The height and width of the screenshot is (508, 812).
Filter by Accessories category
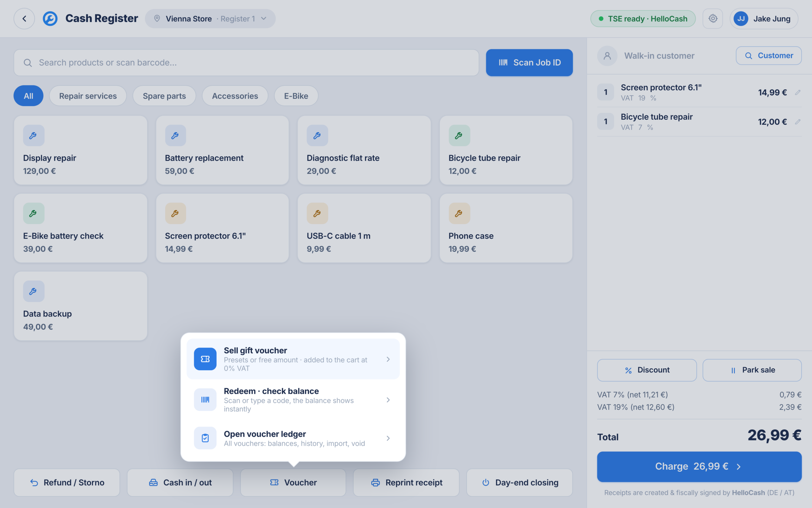235,96
